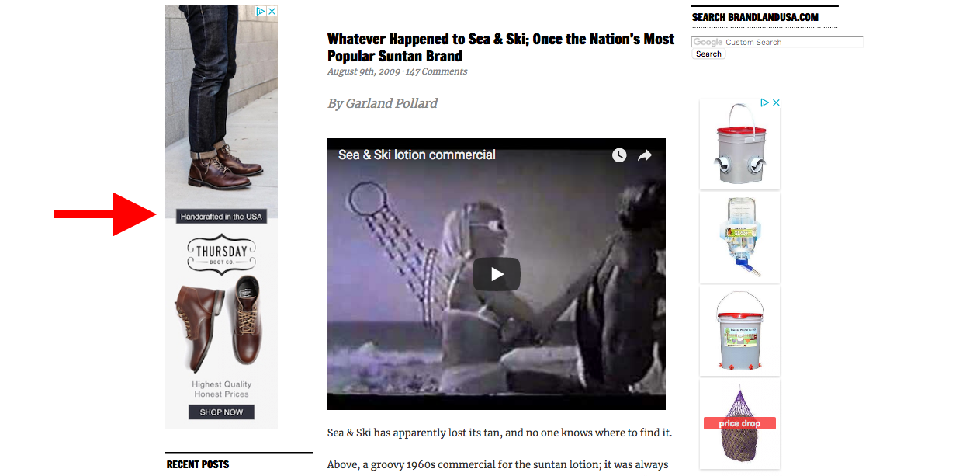Open AdChoices icon on left boot ad

coord(261,11)
